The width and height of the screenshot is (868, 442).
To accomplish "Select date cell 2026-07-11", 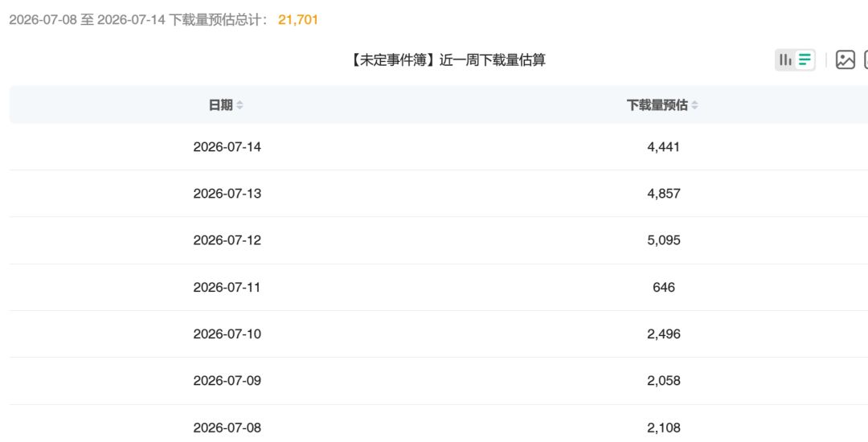I will coord(227,288).
